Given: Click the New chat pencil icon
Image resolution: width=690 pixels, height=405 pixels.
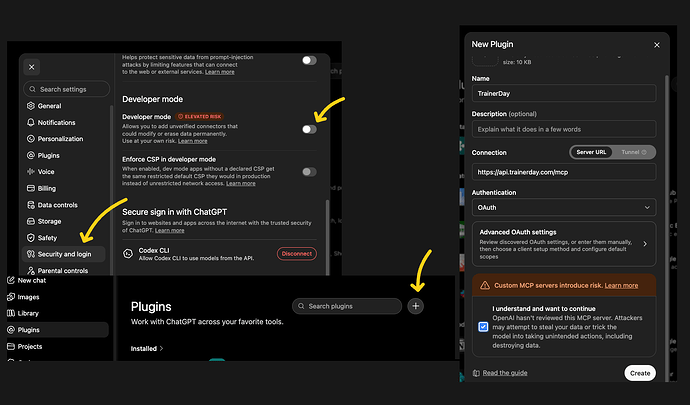Looking at the screenshot, I should point(11,280).
